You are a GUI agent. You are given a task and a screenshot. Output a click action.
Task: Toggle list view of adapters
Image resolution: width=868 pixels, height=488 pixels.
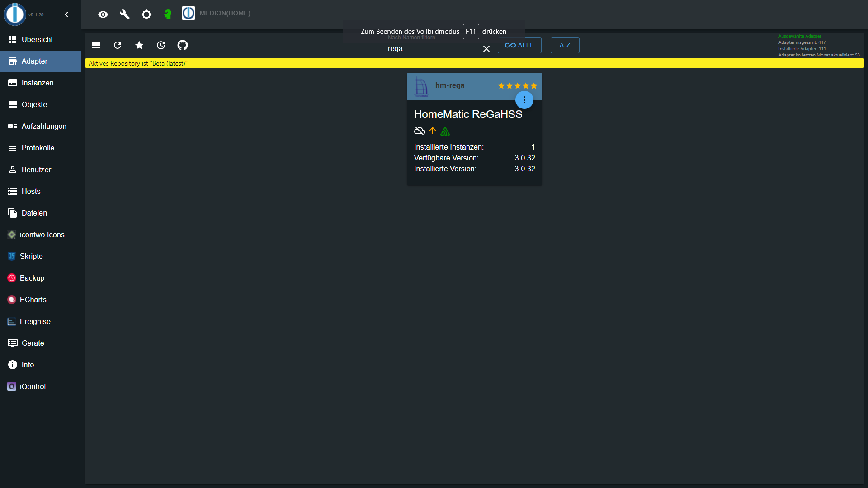click(x=96, y=45)
